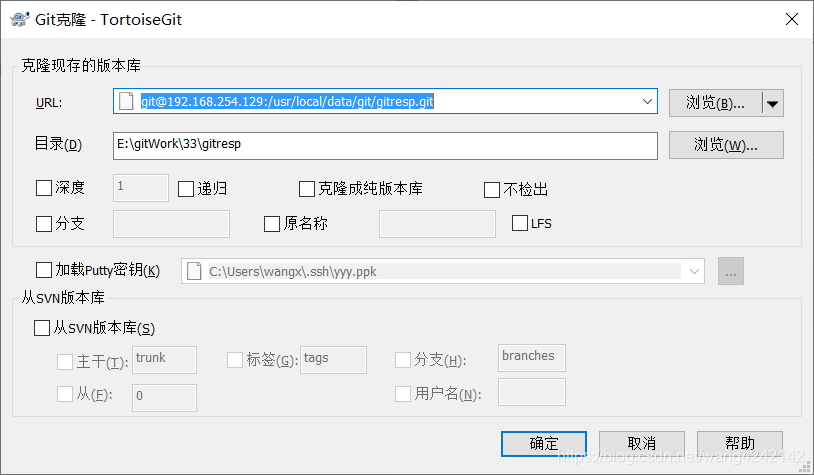Click the SVN username input field
The image size is (814, 475).
(x=532, y=392)
